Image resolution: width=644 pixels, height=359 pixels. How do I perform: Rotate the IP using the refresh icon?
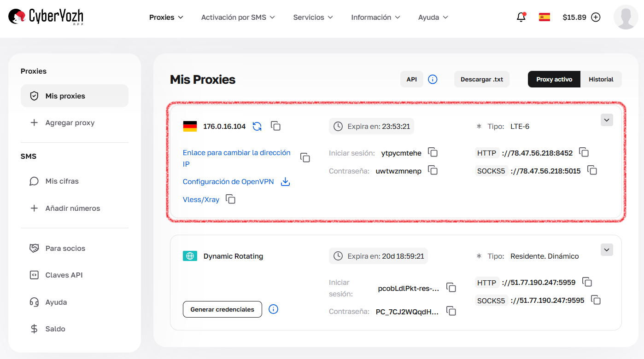click(x=257, y=126)
